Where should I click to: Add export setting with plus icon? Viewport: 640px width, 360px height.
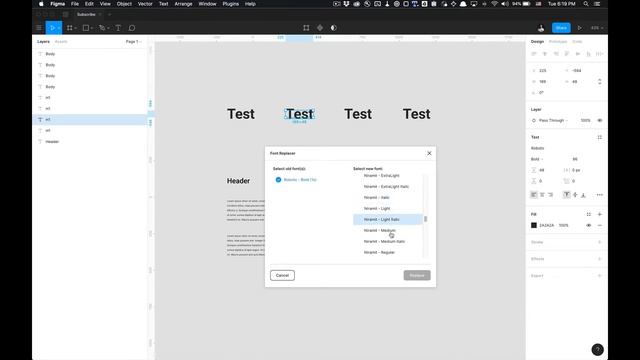pos(600,276)
